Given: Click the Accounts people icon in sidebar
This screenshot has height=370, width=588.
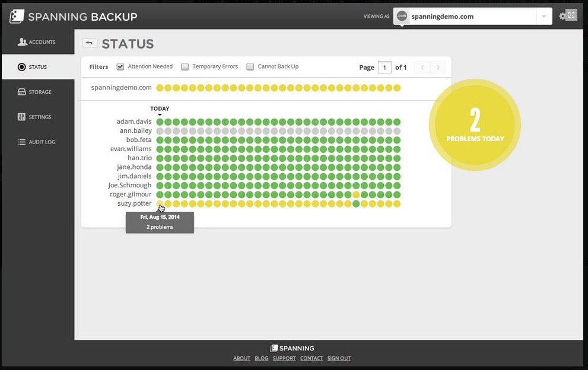Looking at the screenshot, I should [23, 42].
